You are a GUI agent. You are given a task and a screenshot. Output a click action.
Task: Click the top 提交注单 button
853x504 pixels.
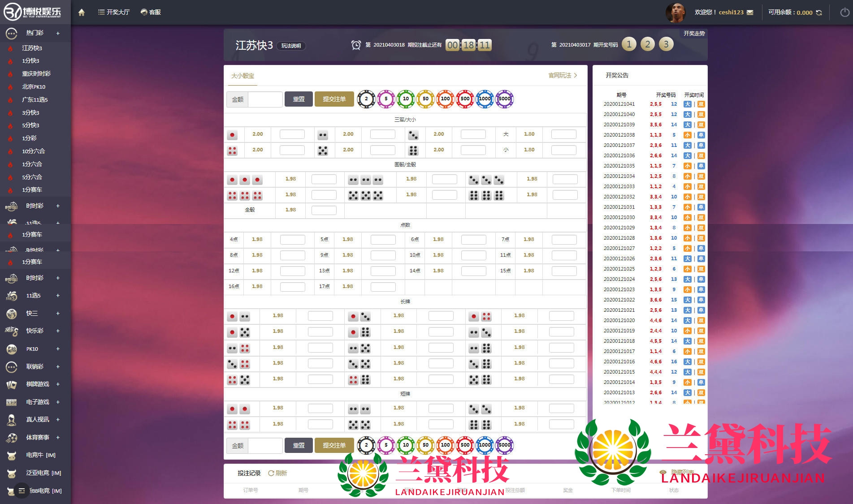pos(334,99)
